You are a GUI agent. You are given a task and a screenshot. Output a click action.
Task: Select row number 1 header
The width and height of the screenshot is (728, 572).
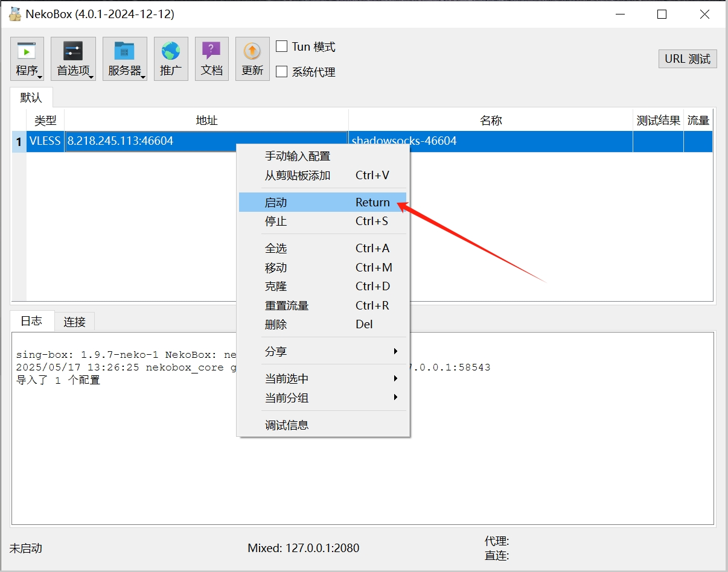click(x=19, y=142)
